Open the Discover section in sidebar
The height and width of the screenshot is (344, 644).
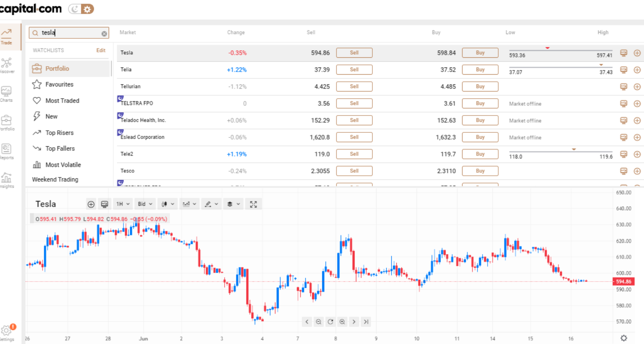6,65
